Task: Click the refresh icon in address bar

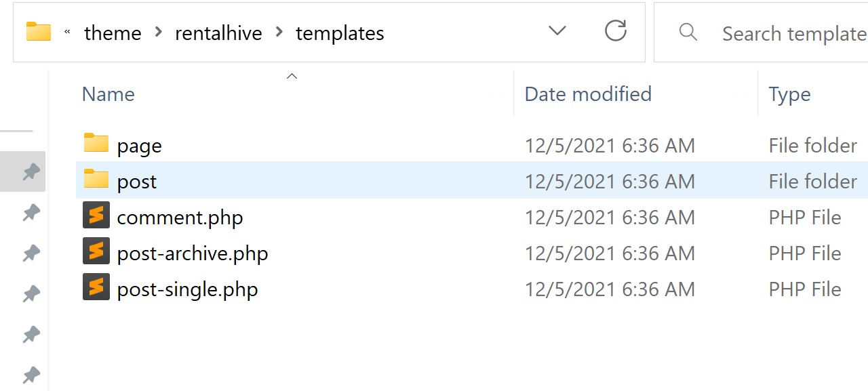Action: tap(615, 30)
